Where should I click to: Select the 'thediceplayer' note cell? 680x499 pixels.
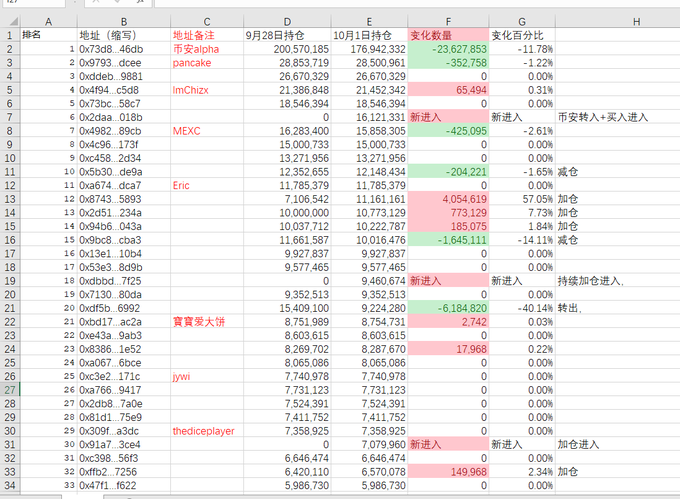pyautogui.click(x=207, y=431)
